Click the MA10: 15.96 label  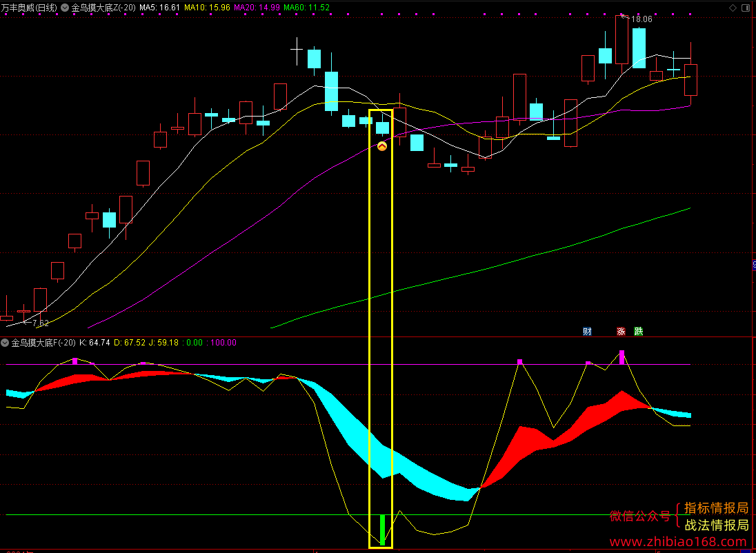tap(208, 8)
